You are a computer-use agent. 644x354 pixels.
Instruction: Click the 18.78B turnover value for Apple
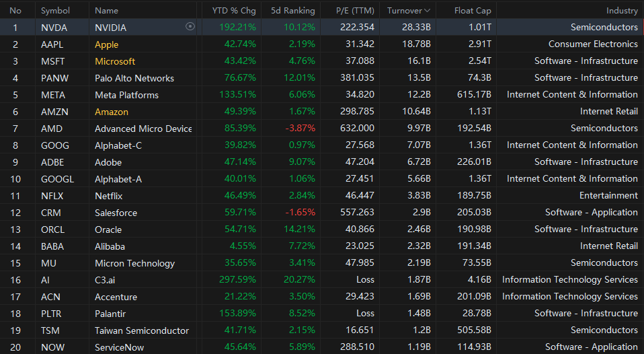click(x=417, y=44)
